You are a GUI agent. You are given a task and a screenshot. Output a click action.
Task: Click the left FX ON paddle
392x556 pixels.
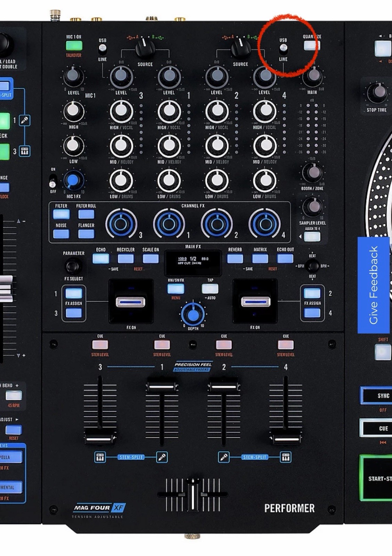point(131,302)
